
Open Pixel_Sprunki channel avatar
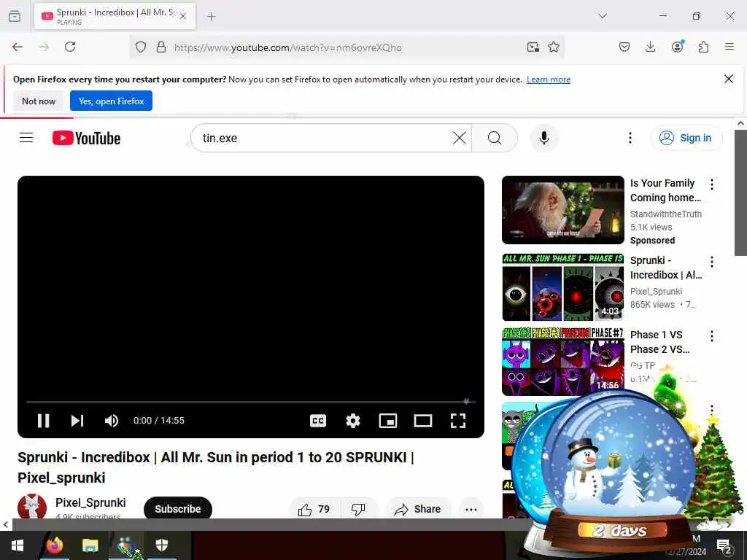tap(32, 507)
